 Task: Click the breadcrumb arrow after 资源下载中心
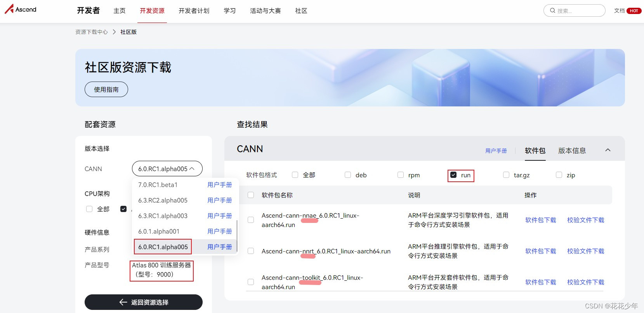point(114,32)
